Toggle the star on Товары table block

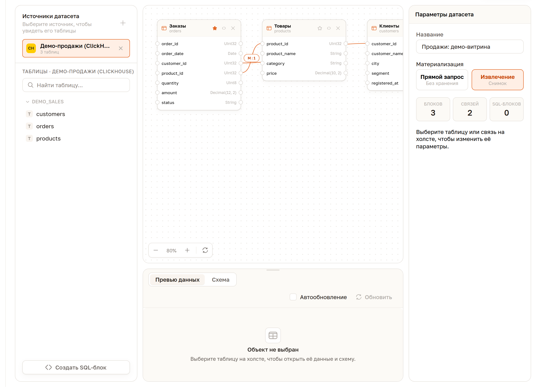[320, 28]
